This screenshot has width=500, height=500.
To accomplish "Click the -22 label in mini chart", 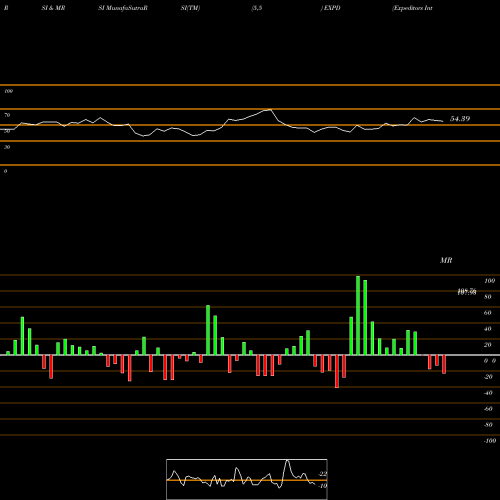I will pyautogui.click(x=323, y=474).
